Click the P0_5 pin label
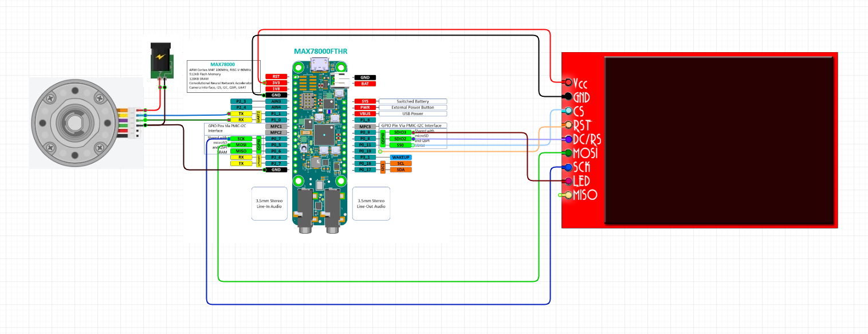868x334 pixels. [276, 145]
